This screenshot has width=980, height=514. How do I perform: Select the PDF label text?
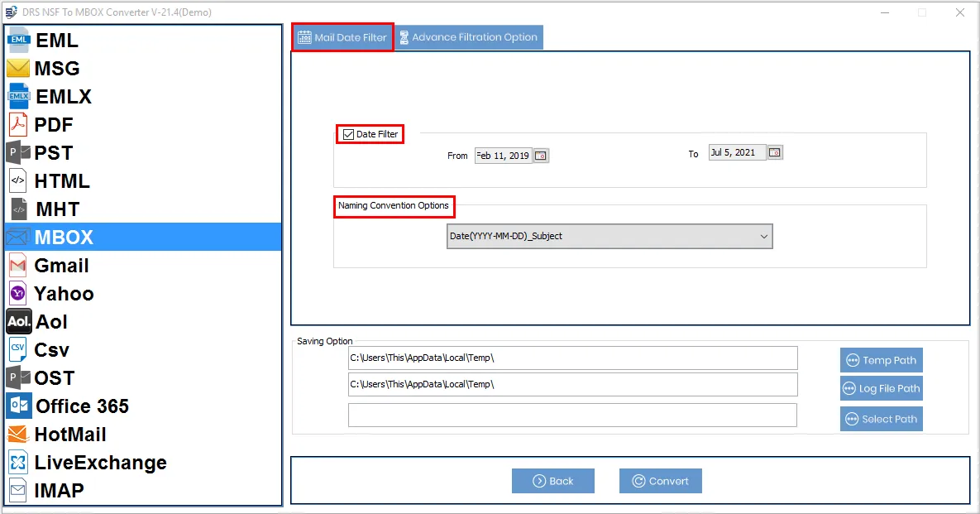54,124
